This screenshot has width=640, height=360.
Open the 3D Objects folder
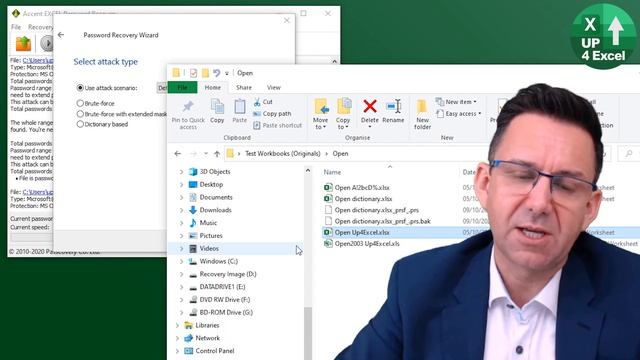point(215,171)
